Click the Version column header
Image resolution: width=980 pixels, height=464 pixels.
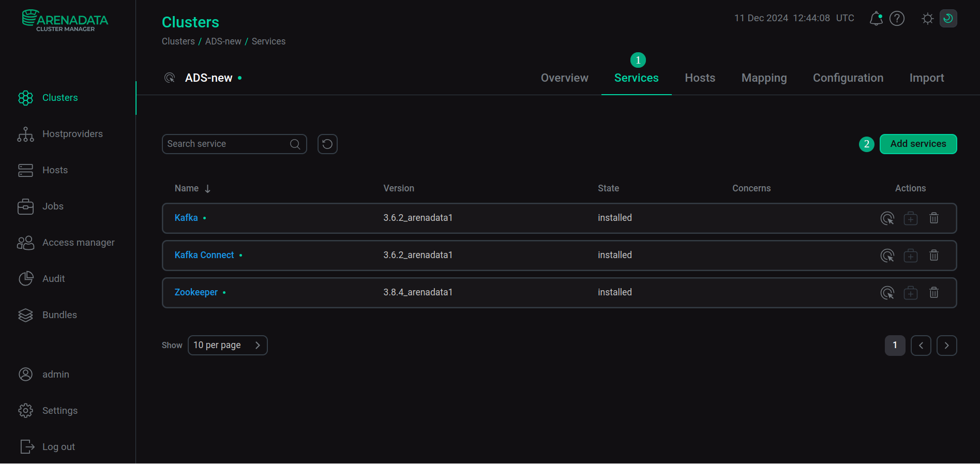click(x=399, y=188)
